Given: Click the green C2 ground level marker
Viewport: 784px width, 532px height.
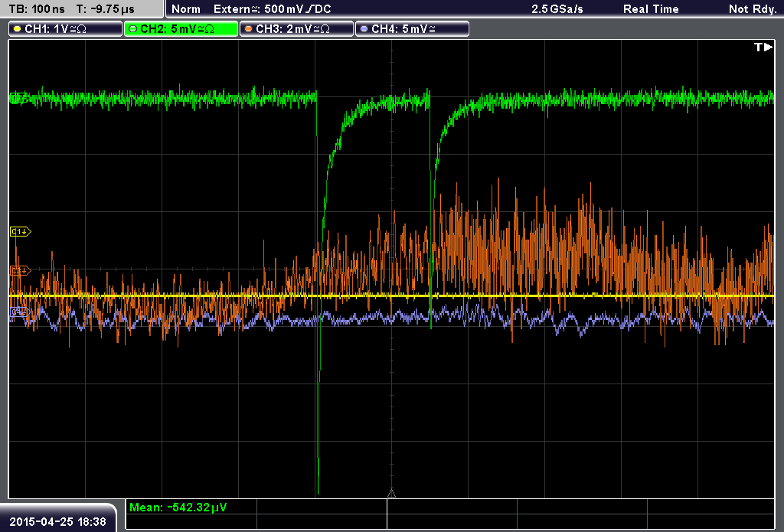Looking at the screenshot, I should [19, 97].
